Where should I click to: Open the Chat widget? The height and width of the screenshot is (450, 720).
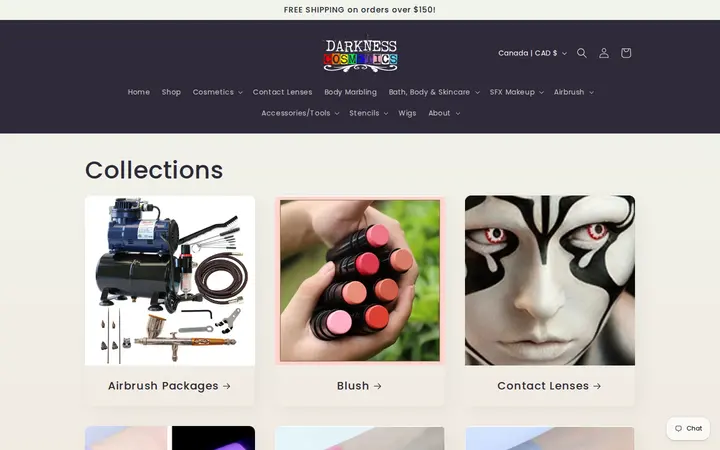click(688, 428)
